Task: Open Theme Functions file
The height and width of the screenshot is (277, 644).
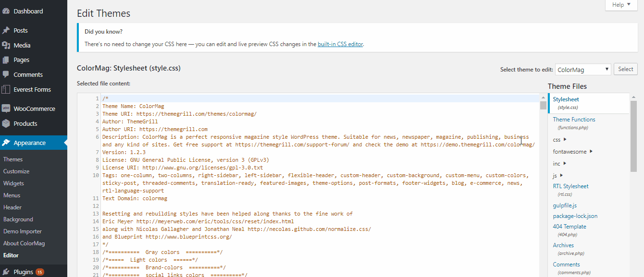Action: (574, 120)
